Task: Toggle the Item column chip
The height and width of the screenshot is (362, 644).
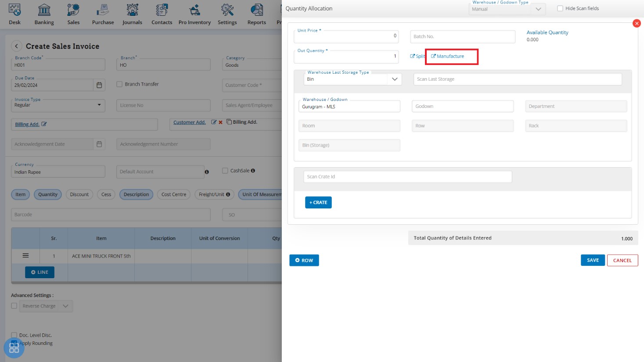Action: (21, 194)
